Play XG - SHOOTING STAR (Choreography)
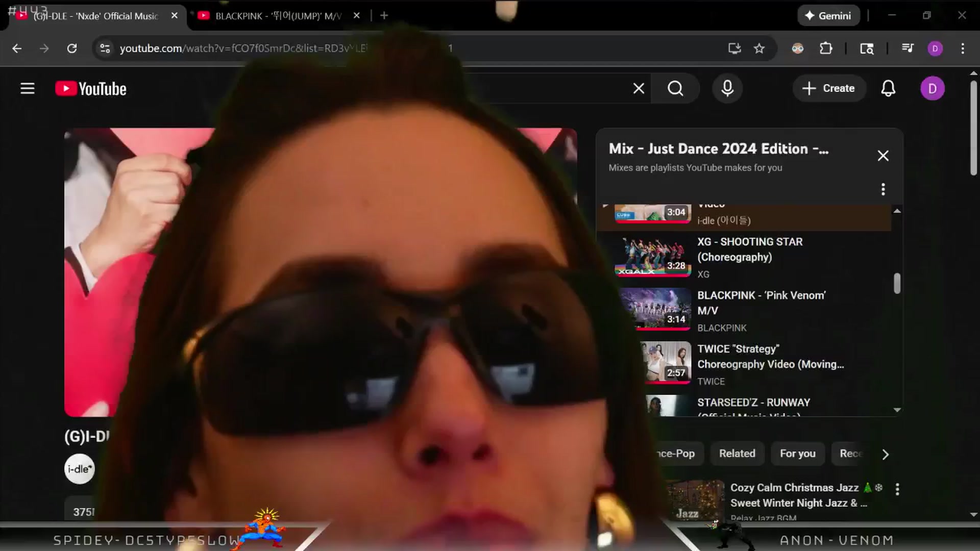 pyautogui.click(x=750, y=249)
